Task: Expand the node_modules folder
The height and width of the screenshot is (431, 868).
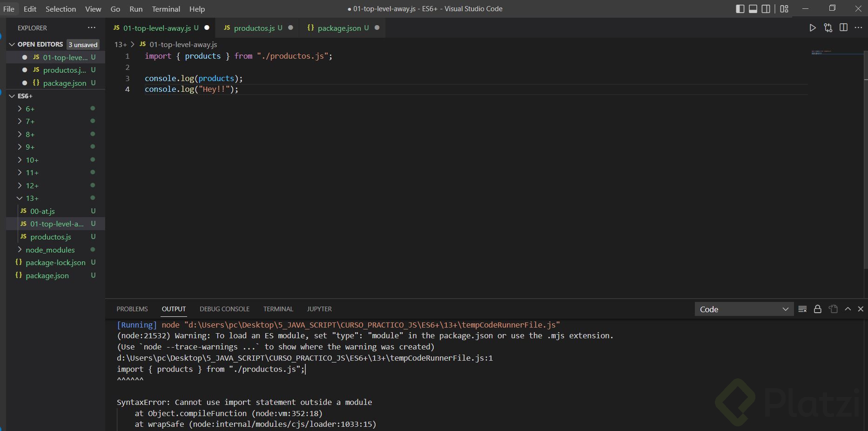Action: click(x=50, y=250)
